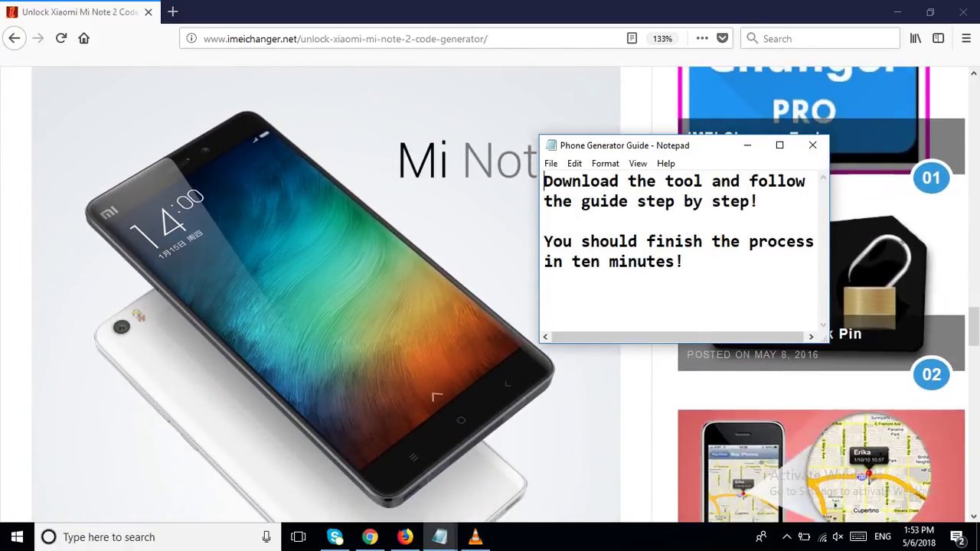Open the Notepad Edit menu
980x551 pixels.
pos(574,163)
